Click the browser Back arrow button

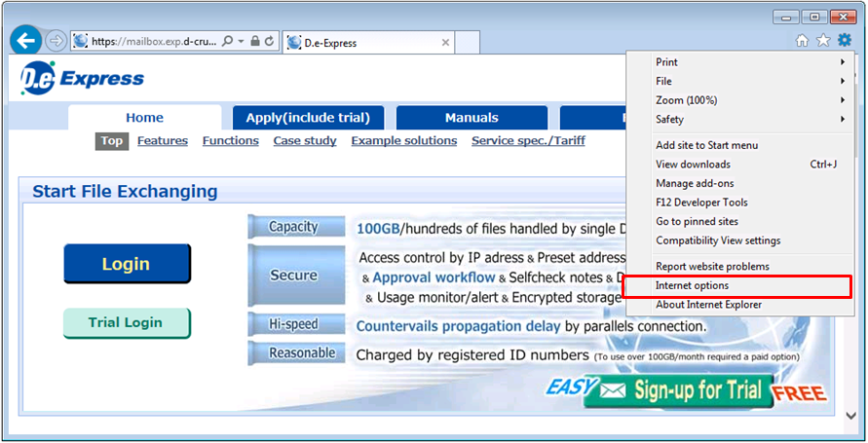pos(26,41)
